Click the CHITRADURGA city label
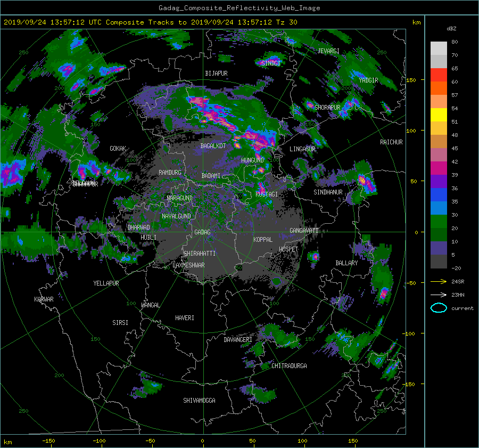Image resolution: width=479 pixels, height=448 pixels. [290, 366]
